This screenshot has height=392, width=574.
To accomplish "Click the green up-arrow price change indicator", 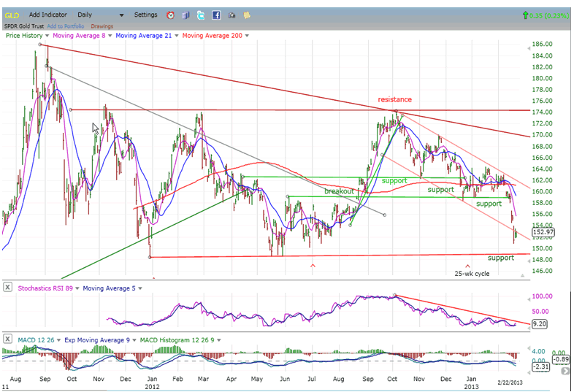I will pyautogui.click(x=526, y=15).
